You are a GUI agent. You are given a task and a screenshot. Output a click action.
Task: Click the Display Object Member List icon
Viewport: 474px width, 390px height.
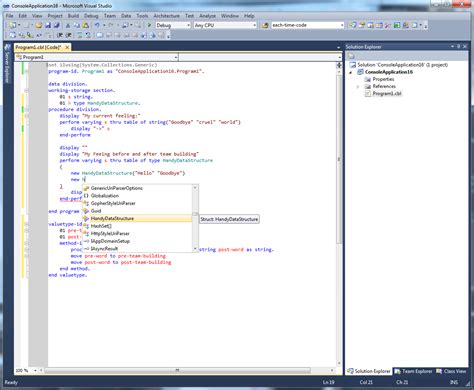(13, 35)
